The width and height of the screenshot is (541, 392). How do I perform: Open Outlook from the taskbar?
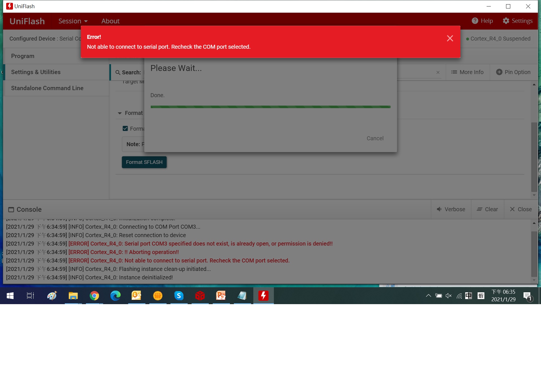tap(137, 296)
